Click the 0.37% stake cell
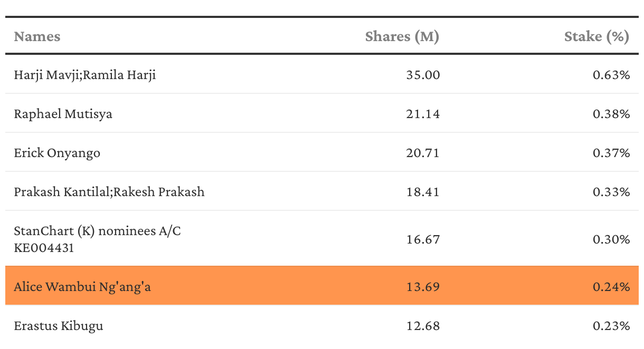 click(x=611, y=153)
